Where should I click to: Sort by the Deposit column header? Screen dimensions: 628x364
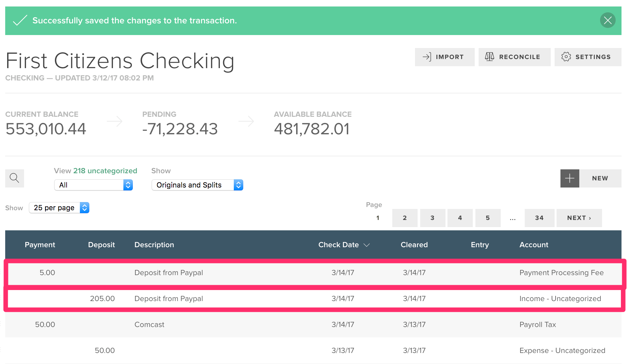click(x=101, y=245)
